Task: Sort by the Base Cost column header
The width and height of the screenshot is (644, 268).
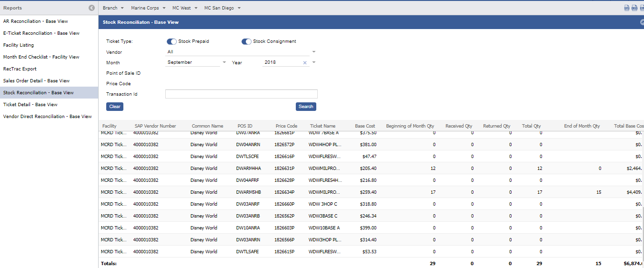Action: pyautogui.click(x=365, y=126)
